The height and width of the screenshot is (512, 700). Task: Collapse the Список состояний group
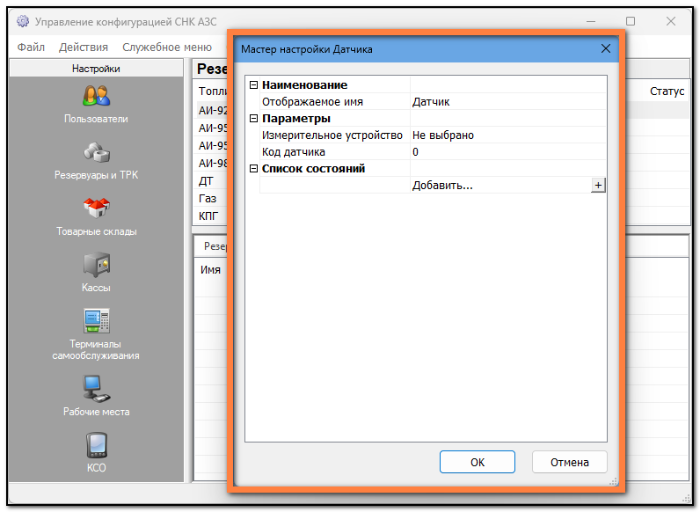(254, 169)
